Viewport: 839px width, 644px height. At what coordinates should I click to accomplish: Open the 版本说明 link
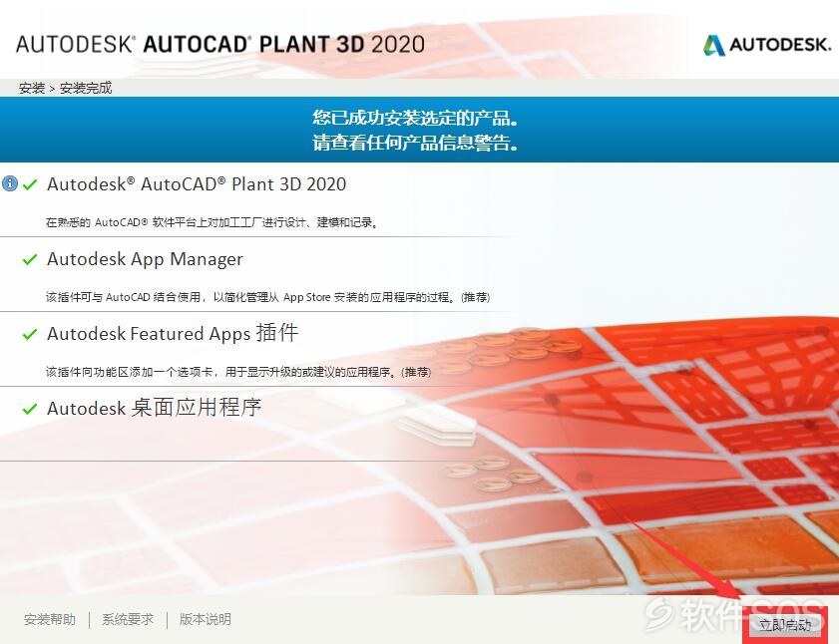pos(205,619)
